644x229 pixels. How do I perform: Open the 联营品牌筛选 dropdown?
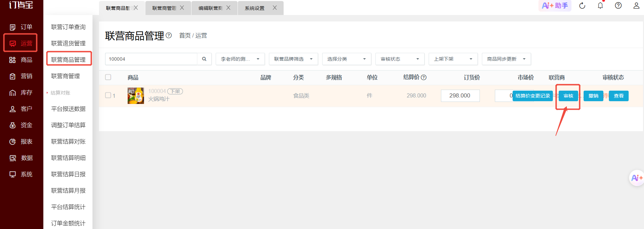point(294,59)
